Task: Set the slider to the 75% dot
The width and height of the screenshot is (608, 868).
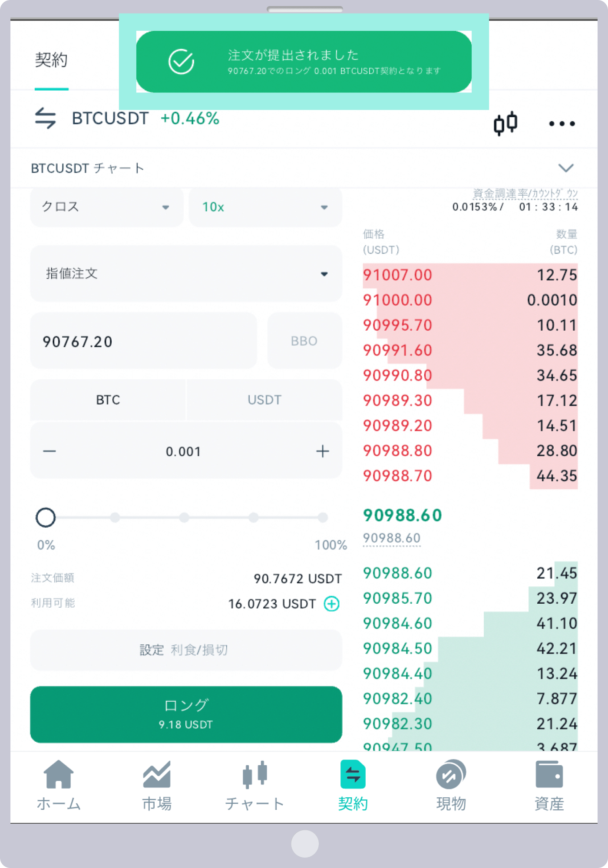Action: (x=254, y=517)
